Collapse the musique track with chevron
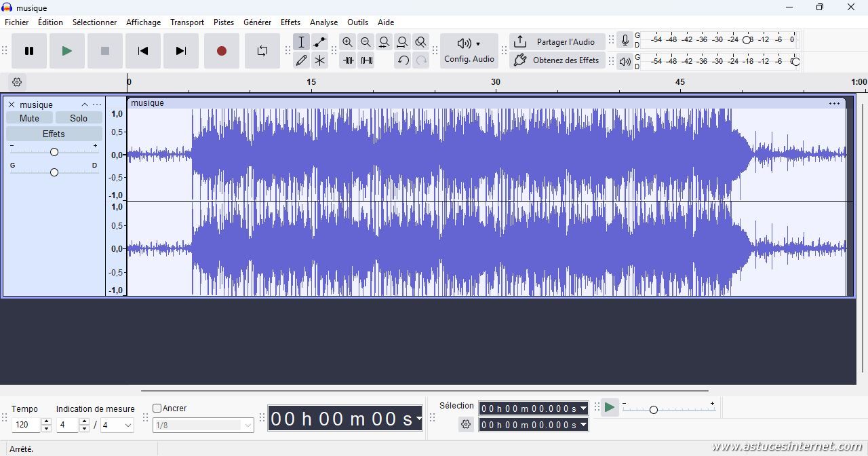Screen dimensions: 868x456 pyautogui.click(x=85, y=104)
